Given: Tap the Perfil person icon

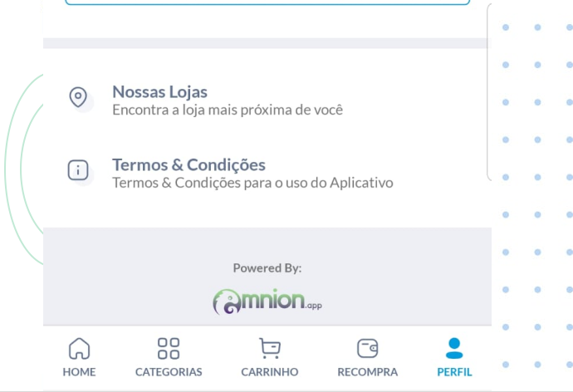Looking at the screenshot, I should 454,348.
